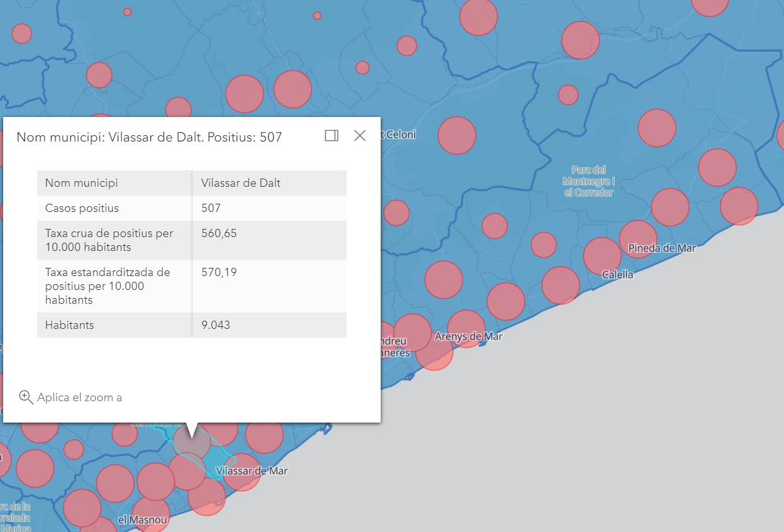Click the 'Vilassar de Mar' map label
This screenshot has width=784, height=532.
tap(252, 471)
